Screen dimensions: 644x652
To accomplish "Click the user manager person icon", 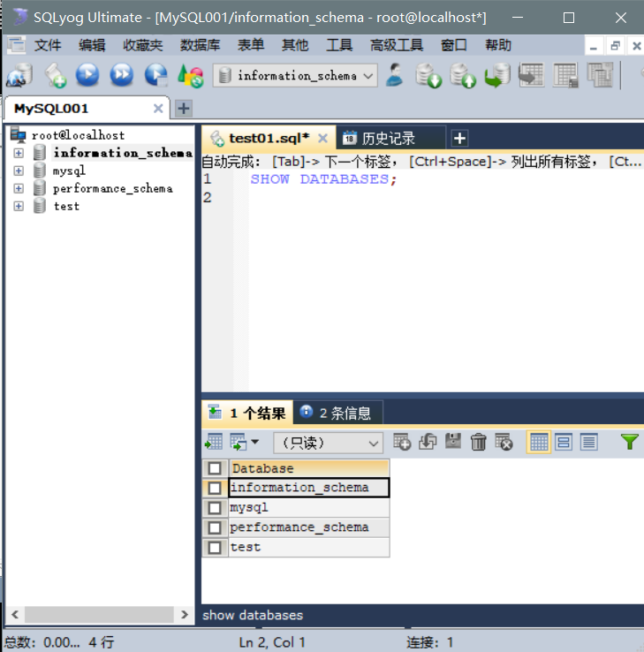I will [x=395, y=75].
